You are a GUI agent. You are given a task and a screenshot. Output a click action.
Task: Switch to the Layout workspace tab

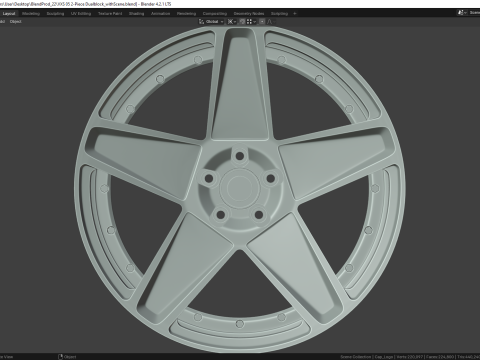click(9, 14)
